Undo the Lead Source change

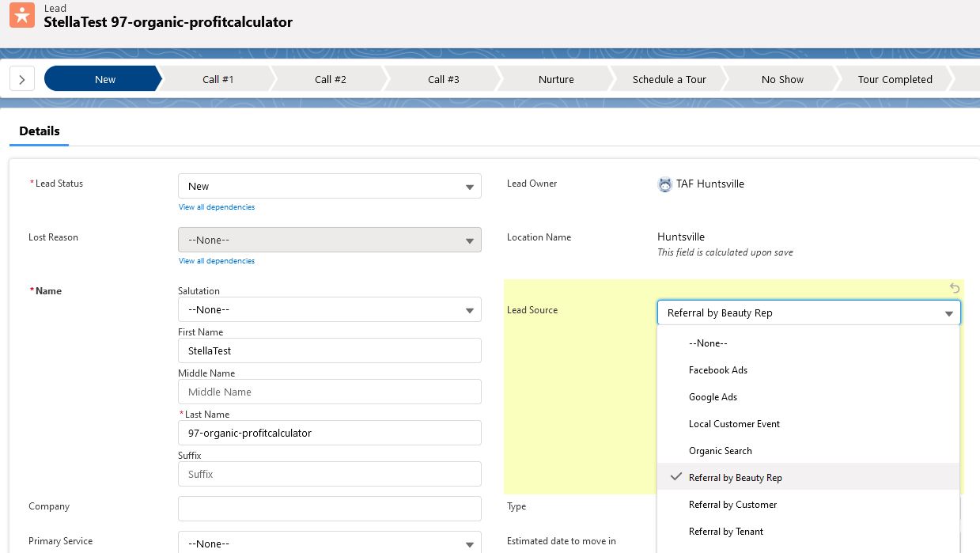pos(955,289)
